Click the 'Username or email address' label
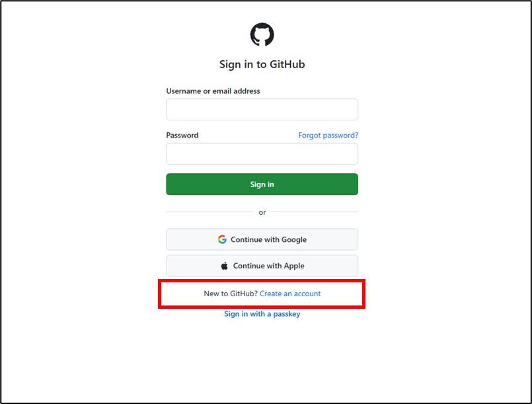532x404 pixels. 213,91
